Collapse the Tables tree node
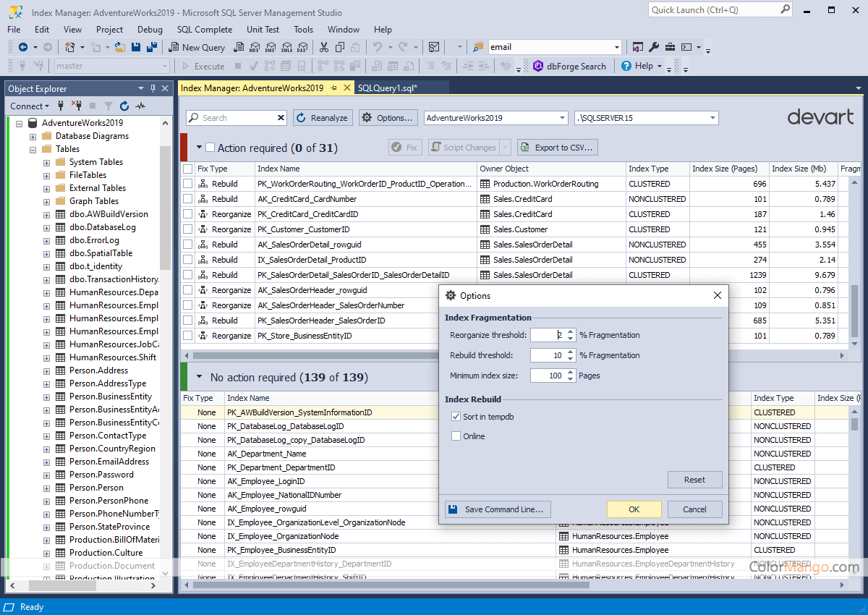 coord(33,149)
